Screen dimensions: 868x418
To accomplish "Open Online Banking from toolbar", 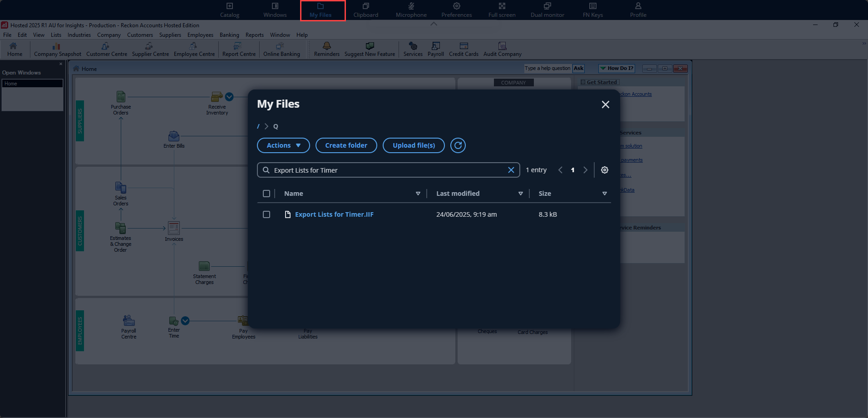I will click(x=281, y=50).
